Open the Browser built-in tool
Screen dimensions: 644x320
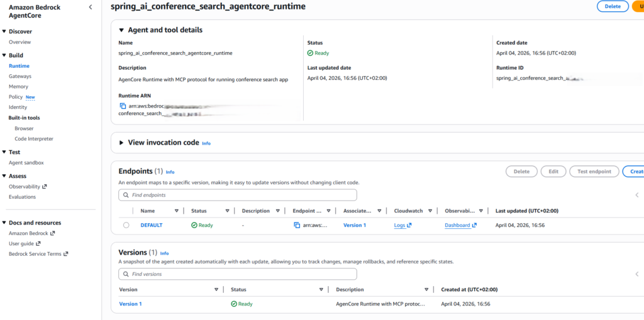click(x=25, y=128)
